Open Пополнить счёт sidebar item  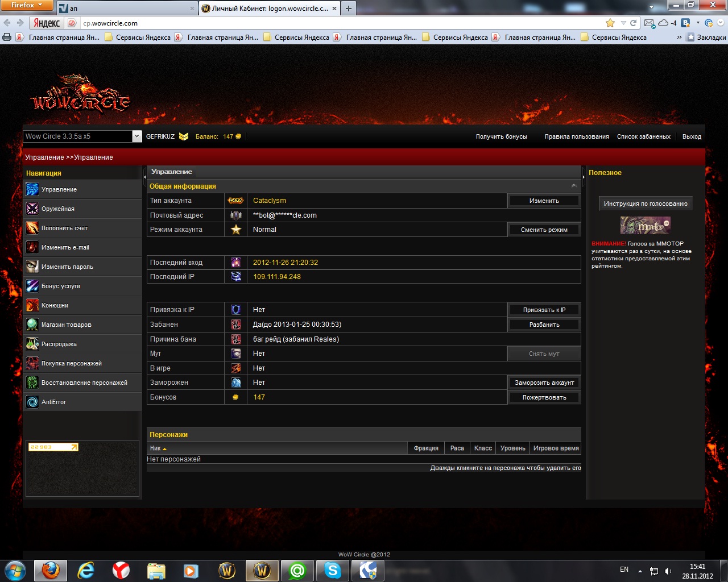tap(82, 228)
